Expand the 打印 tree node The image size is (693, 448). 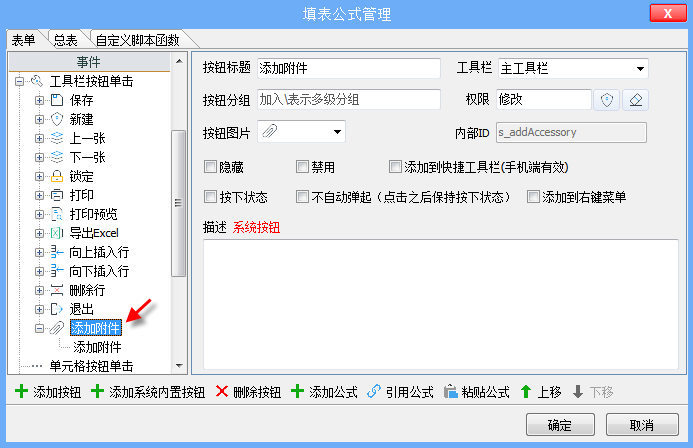click(x=39, y=195)
